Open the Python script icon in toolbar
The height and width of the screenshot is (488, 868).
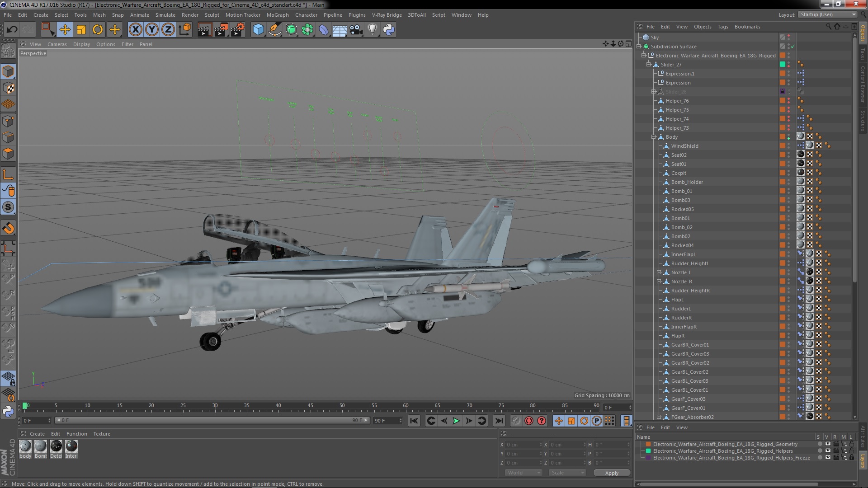(x=389, y=30)
